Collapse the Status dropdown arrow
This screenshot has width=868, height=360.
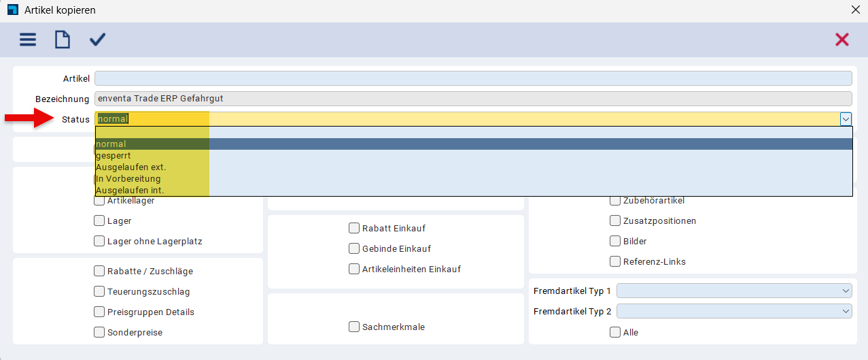[846, 119]
